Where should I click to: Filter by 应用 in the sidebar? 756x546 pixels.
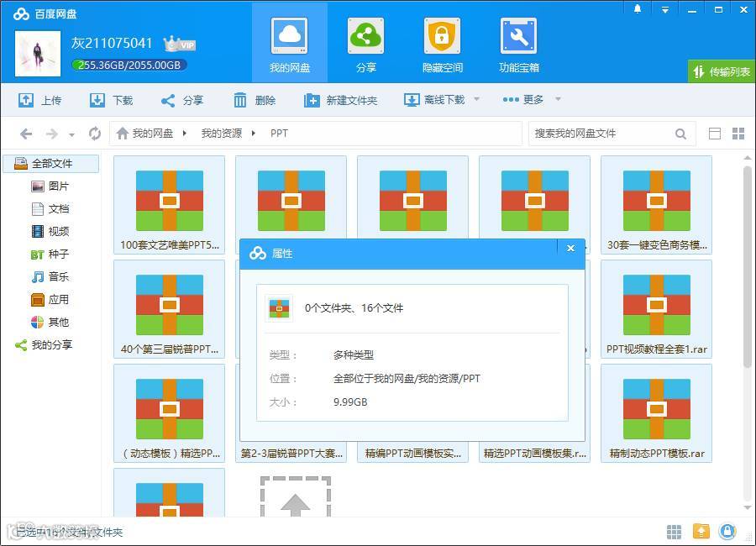point(50,300)
